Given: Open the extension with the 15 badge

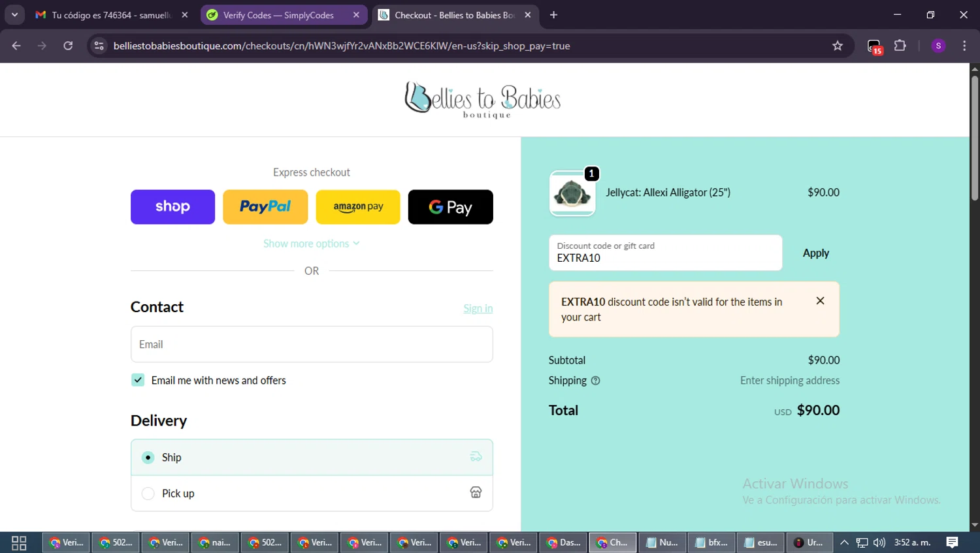Looking at the screenshot, I should point(874,46).
